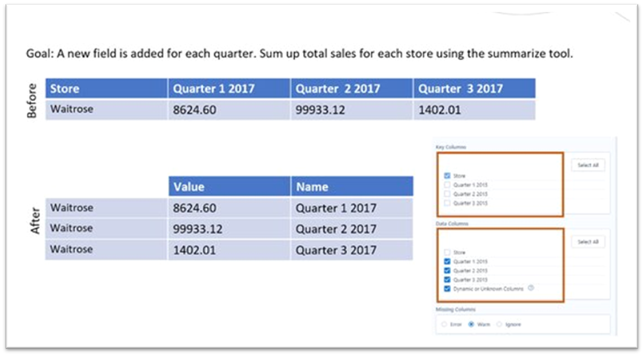644x356 pixels.
Task: Check Quarter 1 2015 under Key Columns
Action: click(447, 185)
